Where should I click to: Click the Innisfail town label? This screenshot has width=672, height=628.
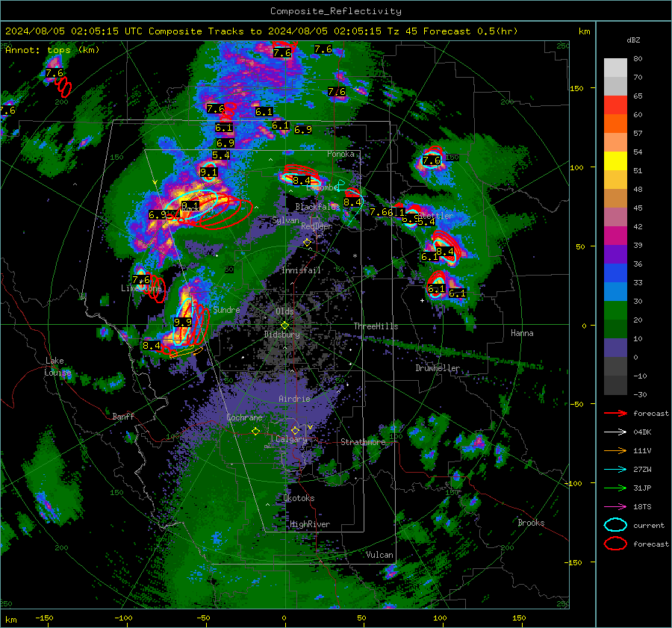301,270
